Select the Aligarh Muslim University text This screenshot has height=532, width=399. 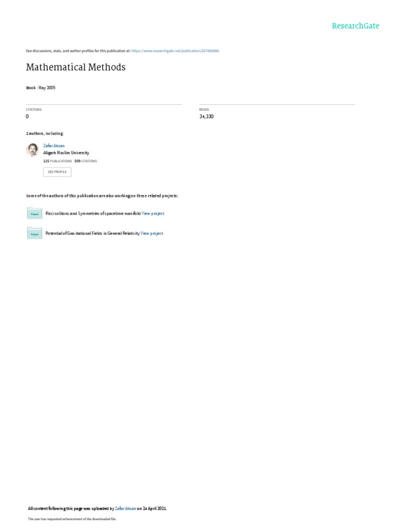(x=66, y=153)
